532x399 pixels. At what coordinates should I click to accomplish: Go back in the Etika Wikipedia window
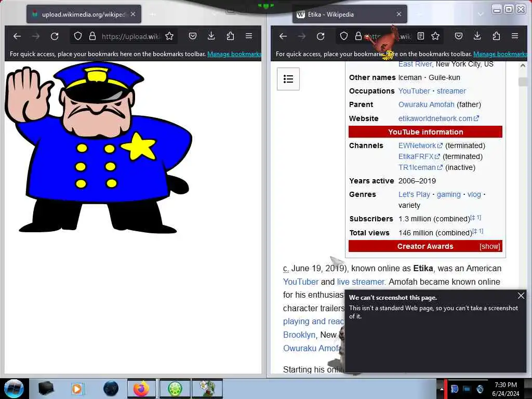coord(283,36)
